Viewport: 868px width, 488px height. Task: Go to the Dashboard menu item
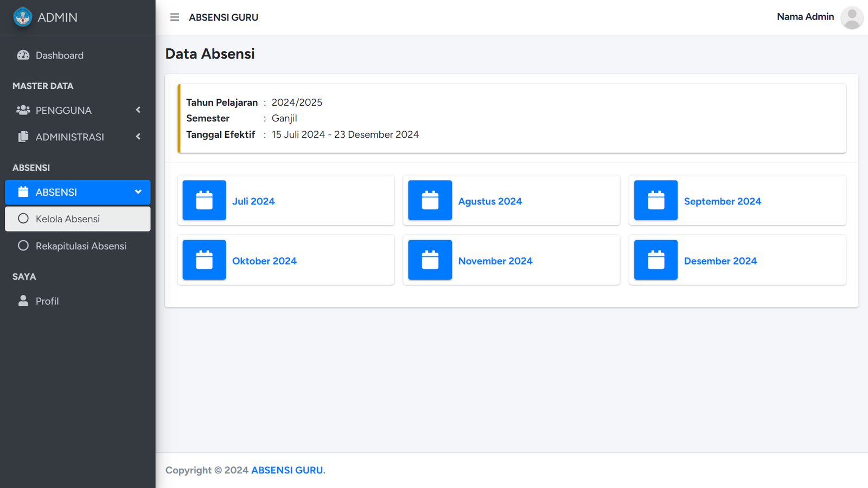coord(60,55)
